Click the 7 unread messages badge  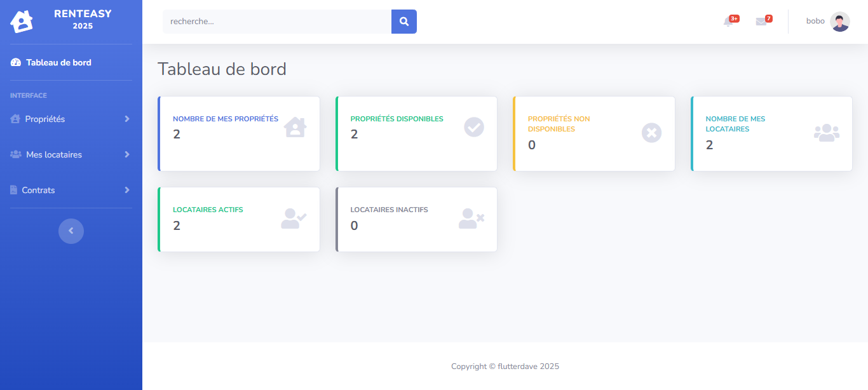(x=769, y=18)
